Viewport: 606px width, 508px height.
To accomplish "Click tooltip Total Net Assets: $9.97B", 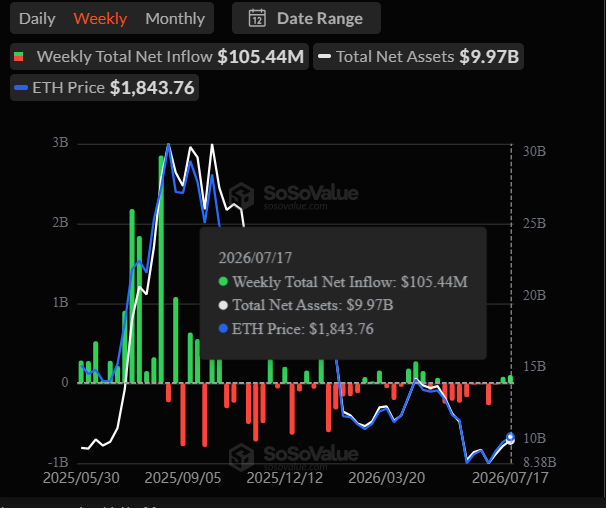I will 306,305.
